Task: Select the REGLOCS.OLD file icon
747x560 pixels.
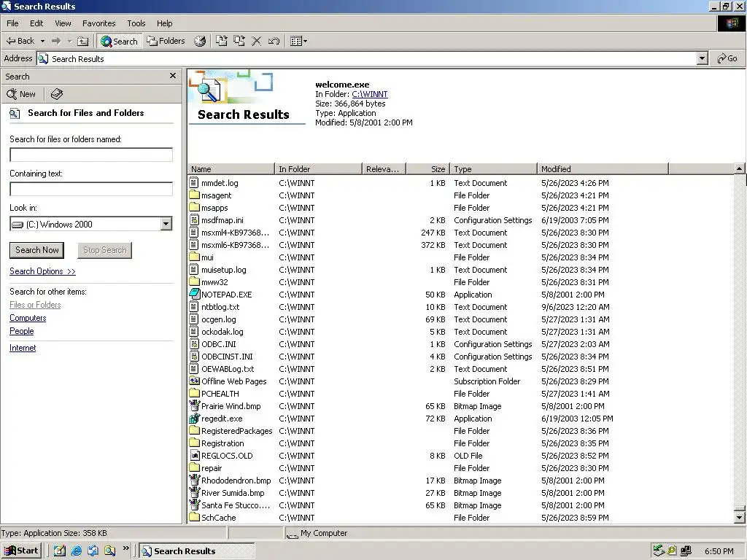Action: pyautogui.click(x=194, y=456)
